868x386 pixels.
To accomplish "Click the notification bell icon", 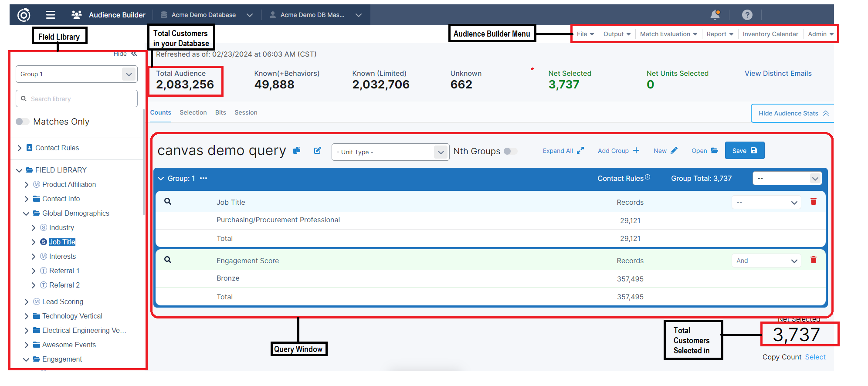I will click(x=715, y=15).
